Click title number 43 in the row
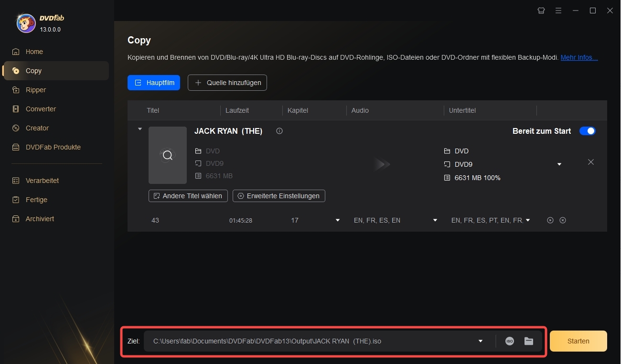Screen dimensions: 621x364 coord(155,220)
